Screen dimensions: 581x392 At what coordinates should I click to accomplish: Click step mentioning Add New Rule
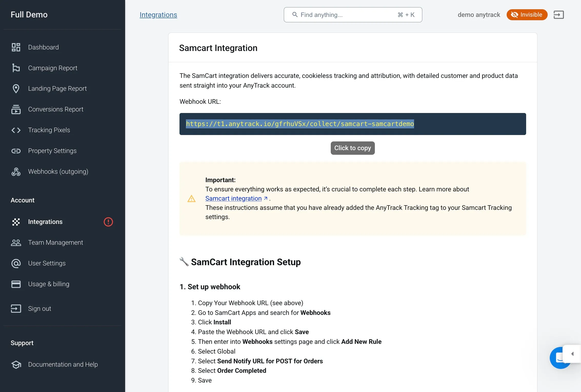[x=290, y=342]
